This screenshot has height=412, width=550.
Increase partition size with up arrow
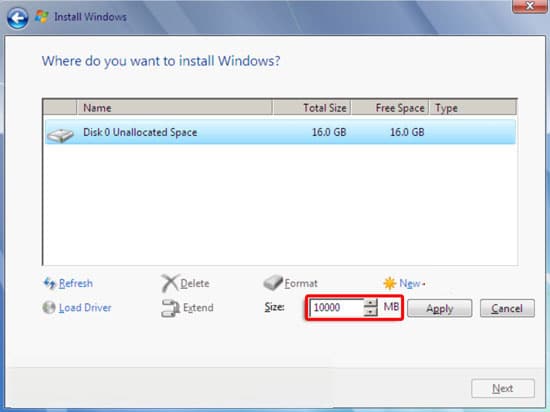[370, 303]
